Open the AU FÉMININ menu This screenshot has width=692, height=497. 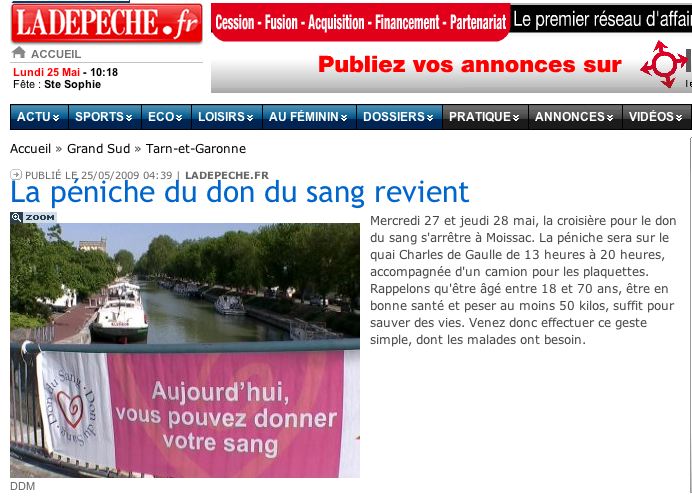tap(309, 117)
